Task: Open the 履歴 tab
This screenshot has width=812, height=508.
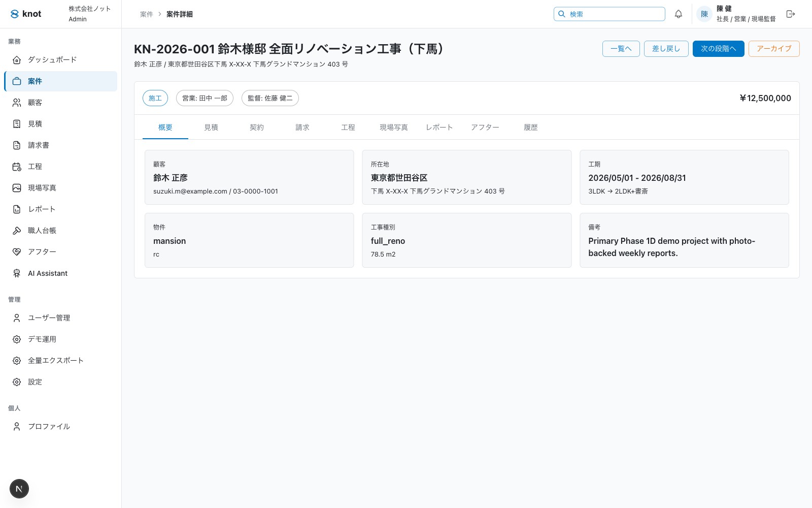Action: coord(531,128)
